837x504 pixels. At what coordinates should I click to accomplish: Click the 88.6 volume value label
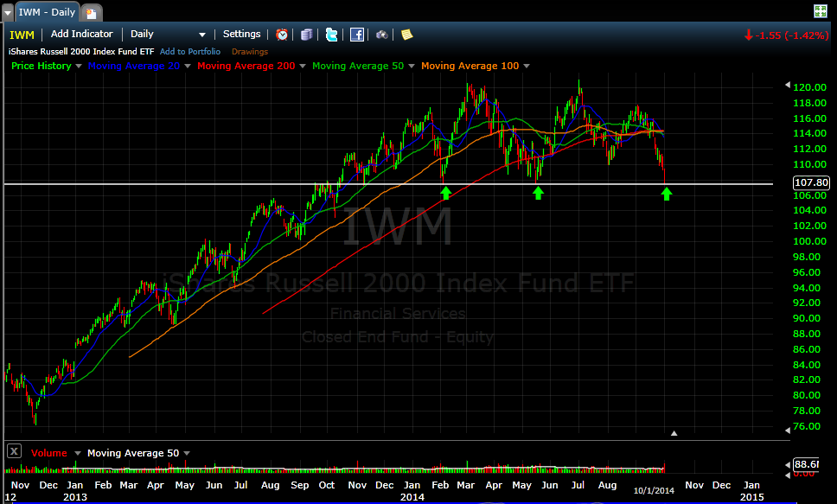click(x=807, y=464)
